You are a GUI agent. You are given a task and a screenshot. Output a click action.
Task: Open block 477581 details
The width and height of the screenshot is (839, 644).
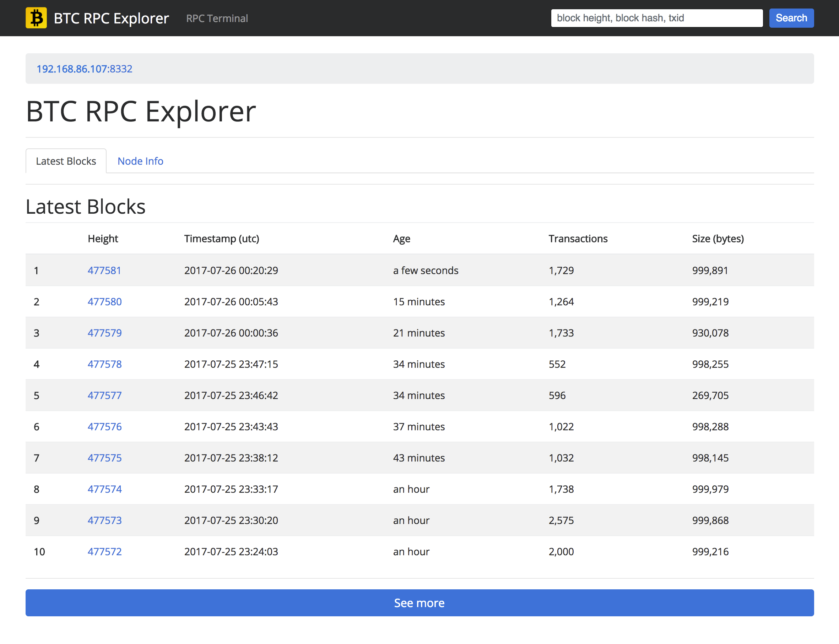pos(104,270)
